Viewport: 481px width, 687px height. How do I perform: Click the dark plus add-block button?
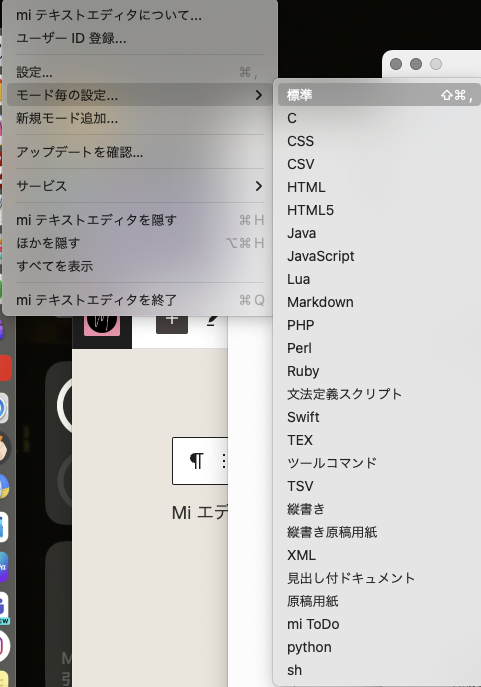click(172, 323)
